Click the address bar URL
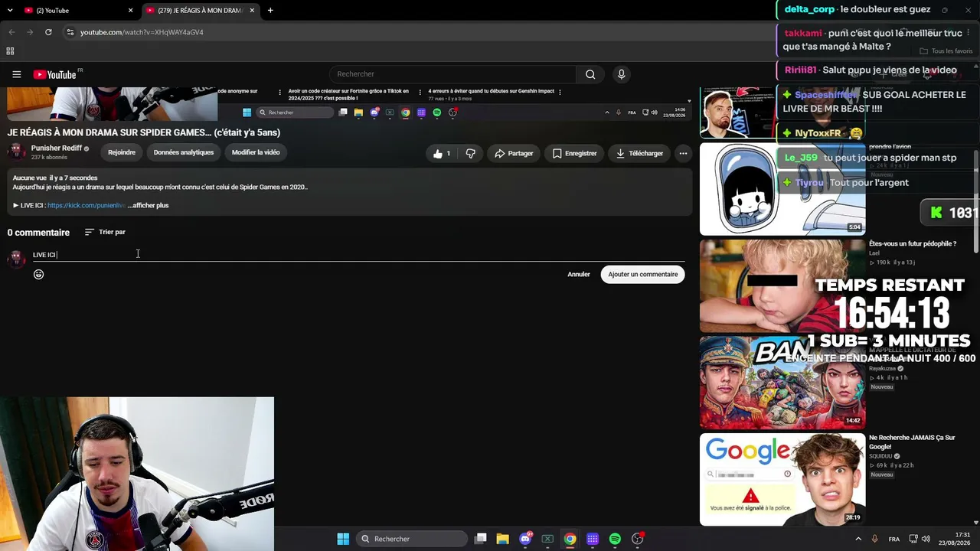 [142, 32]
